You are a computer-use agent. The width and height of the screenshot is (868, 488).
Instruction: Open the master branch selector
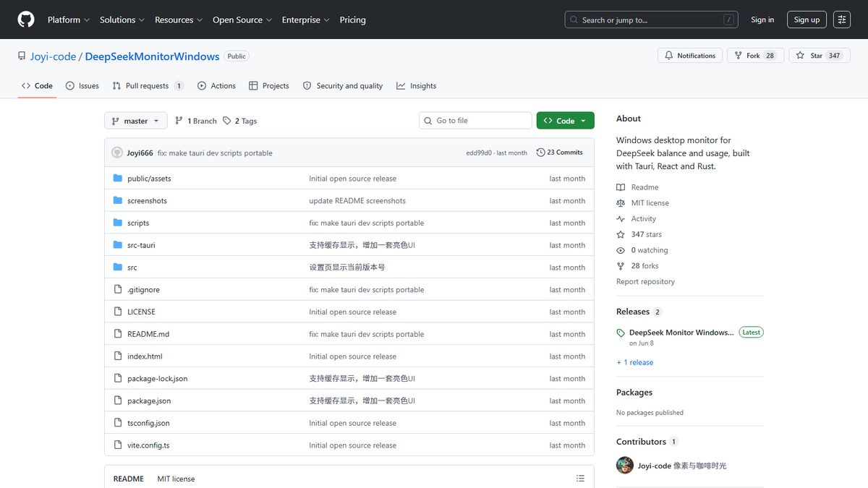coord(136,121)
